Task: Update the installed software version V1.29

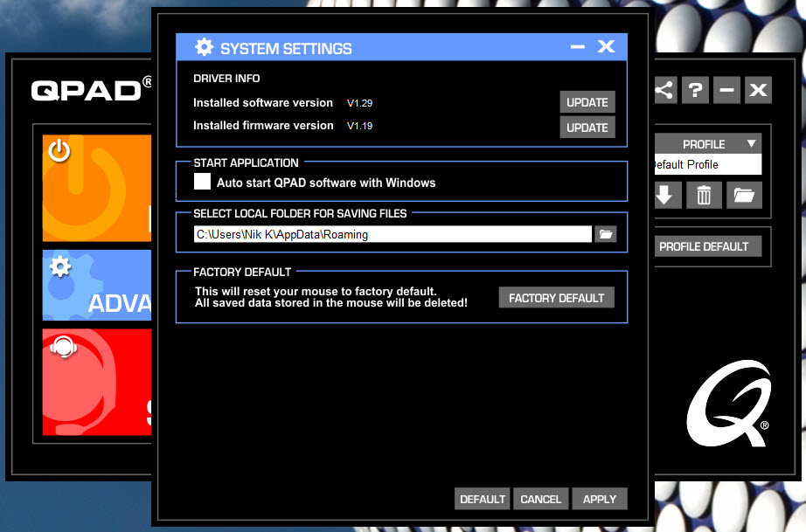Action: pos(587,102)
